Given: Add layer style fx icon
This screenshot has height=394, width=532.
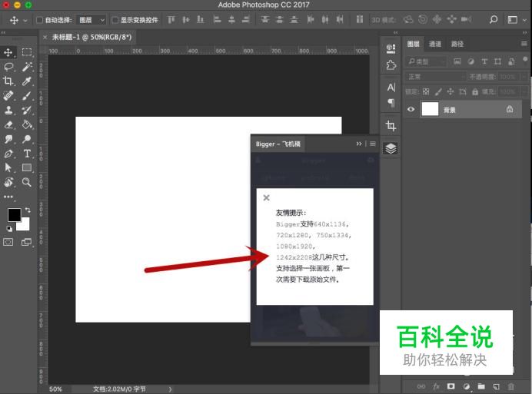Looking at the screenshot, I should (436, 386).
